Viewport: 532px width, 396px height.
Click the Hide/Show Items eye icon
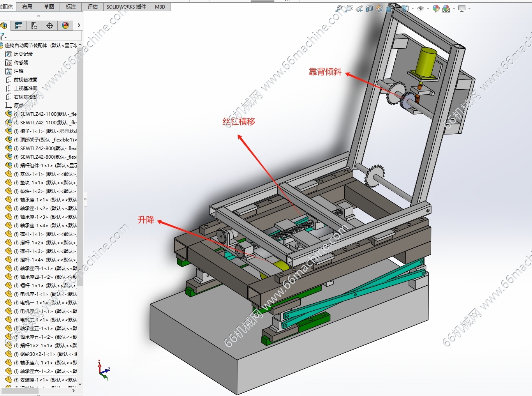pyautogui.click(x=421, y=8)
